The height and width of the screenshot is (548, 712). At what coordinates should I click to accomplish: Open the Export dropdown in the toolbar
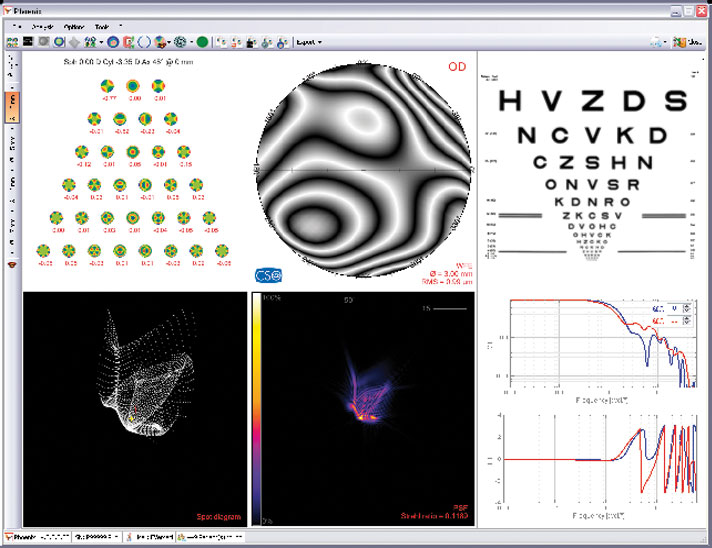tap(309, 42)
